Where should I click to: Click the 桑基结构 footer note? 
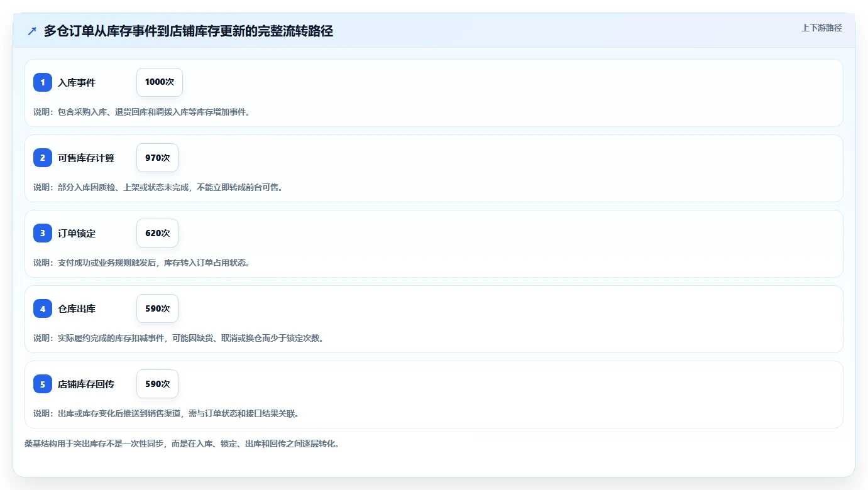pos(182,444)
